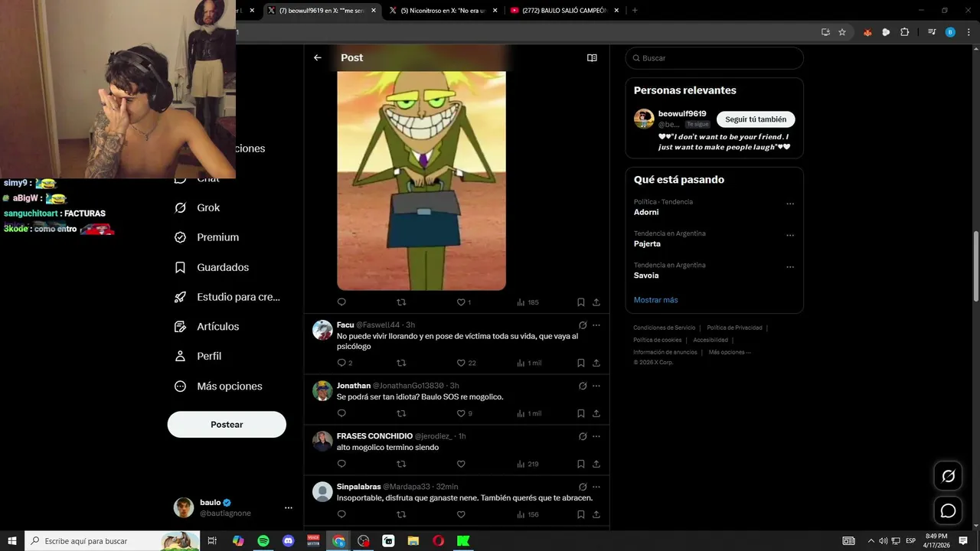Open more options on Sinpalabras reply

click(596, 487)
